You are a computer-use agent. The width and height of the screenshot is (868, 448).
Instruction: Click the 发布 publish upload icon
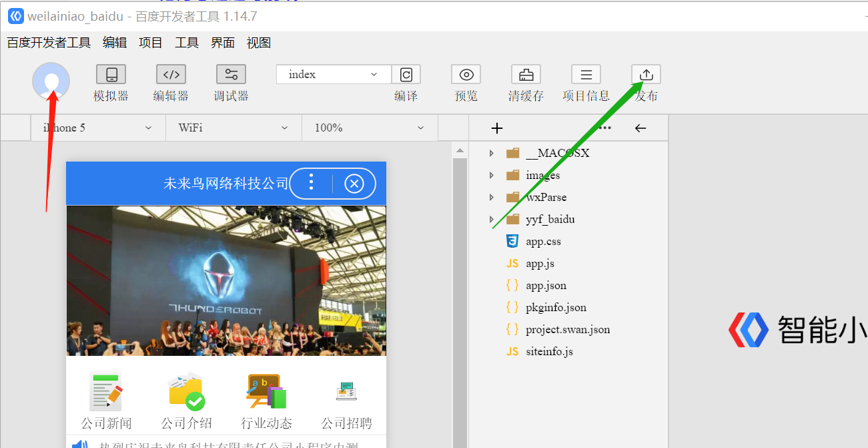(646, 75)
